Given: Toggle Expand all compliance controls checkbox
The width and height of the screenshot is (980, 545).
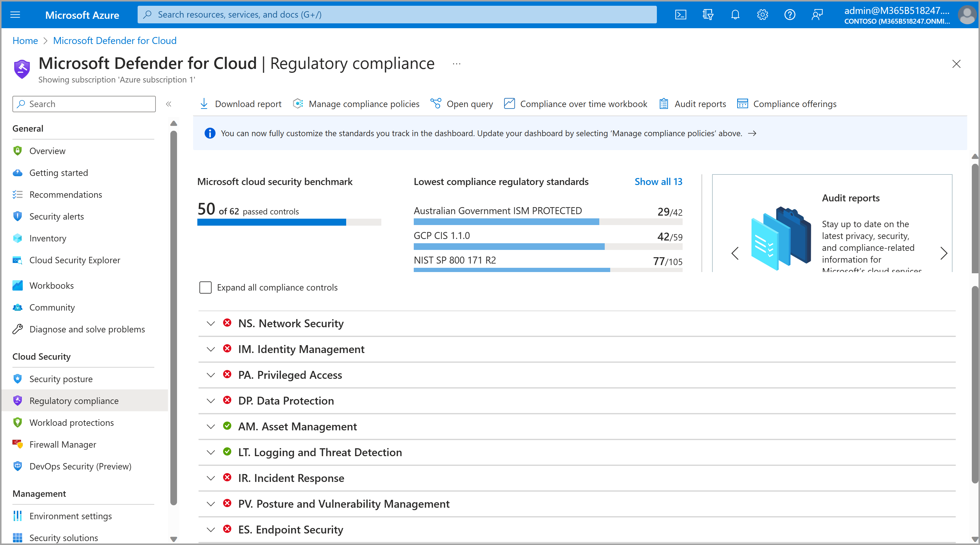Looking at the screenshot, I should [205, 287].
